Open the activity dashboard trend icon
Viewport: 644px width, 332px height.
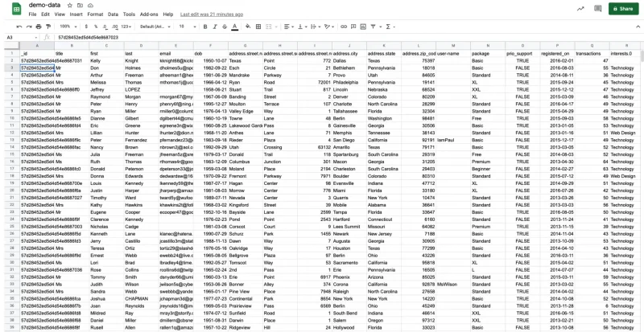tap(580, 9)
